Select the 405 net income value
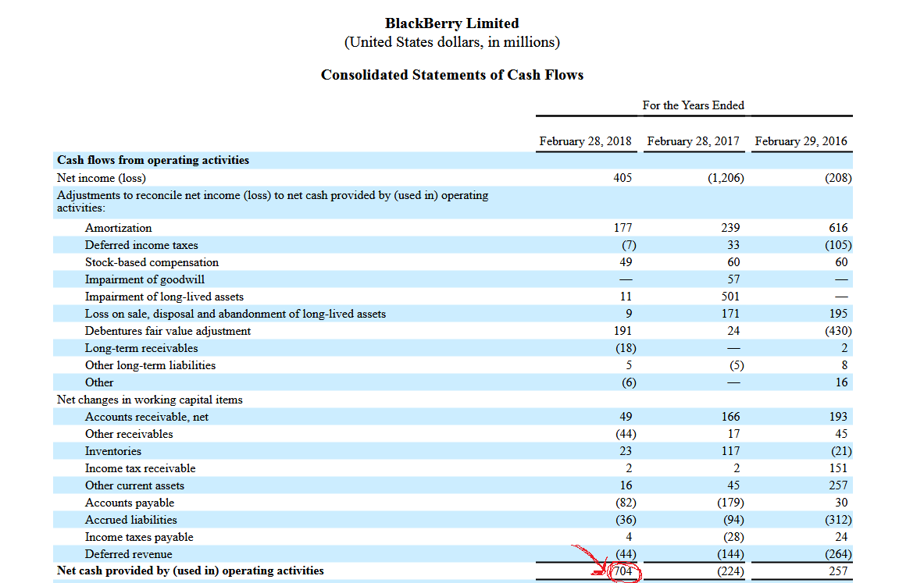This screenshot has width=924, height=583. (623, 178)
